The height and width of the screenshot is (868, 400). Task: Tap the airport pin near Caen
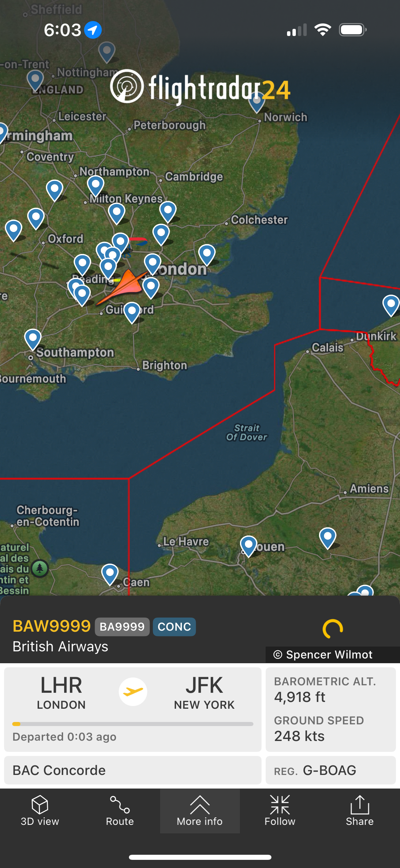point(110,574)
